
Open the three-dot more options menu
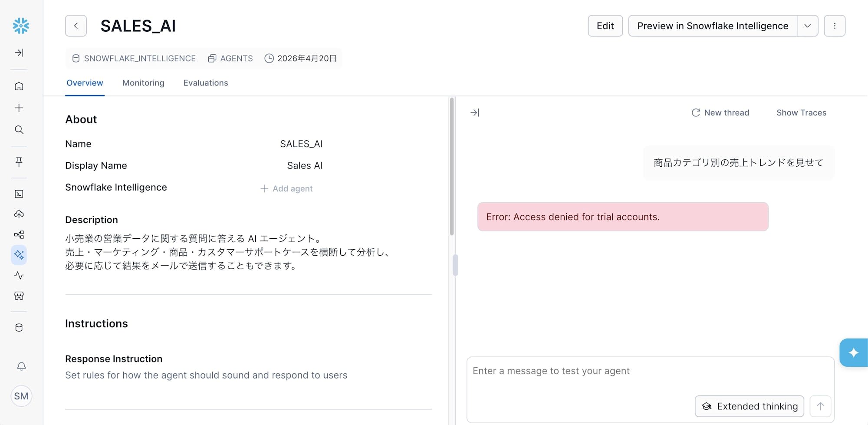pyautogui.click(x=835, y=26)
